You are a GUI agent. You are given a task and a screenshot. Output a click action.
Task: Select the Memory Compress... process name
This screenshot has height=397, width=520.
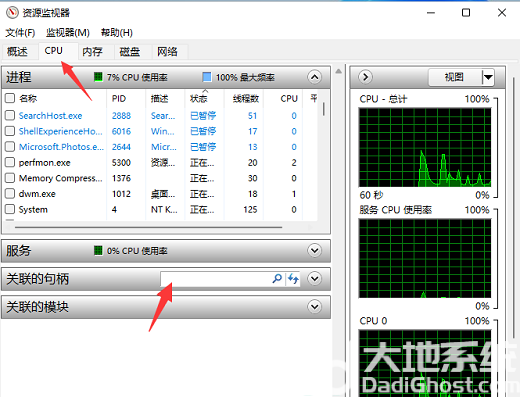(61, 178)
